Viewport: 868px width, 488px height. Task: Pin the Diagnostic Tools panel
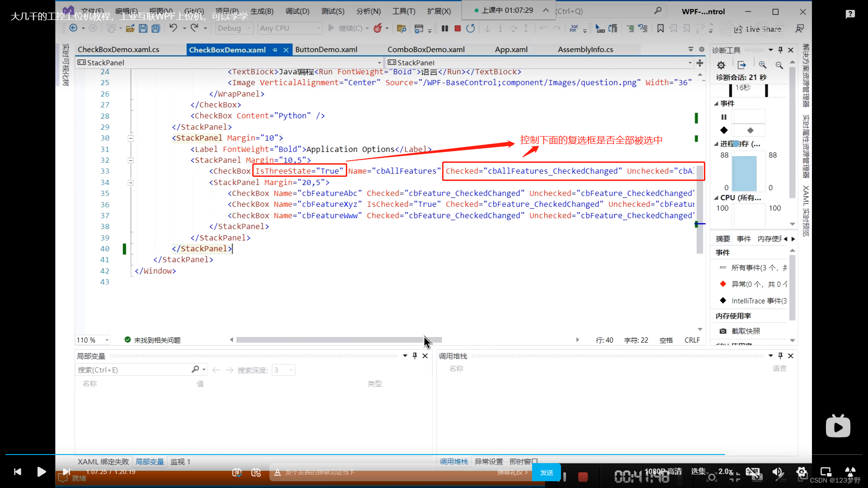[780, 50]
